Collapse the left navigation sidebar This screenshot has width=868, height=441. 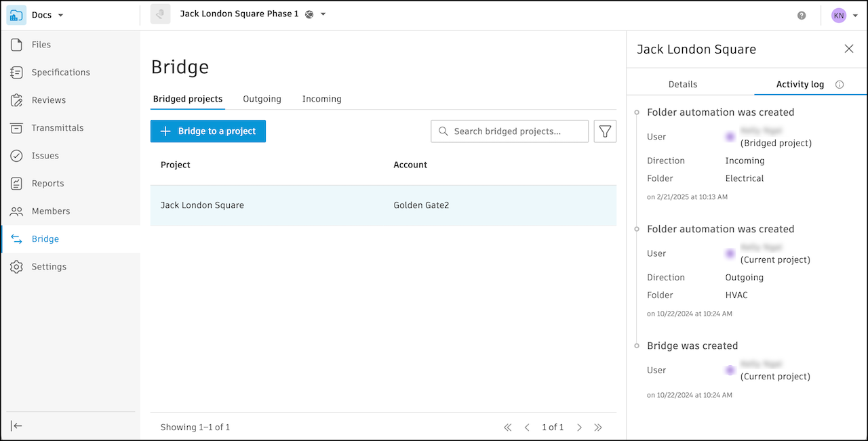17,425
